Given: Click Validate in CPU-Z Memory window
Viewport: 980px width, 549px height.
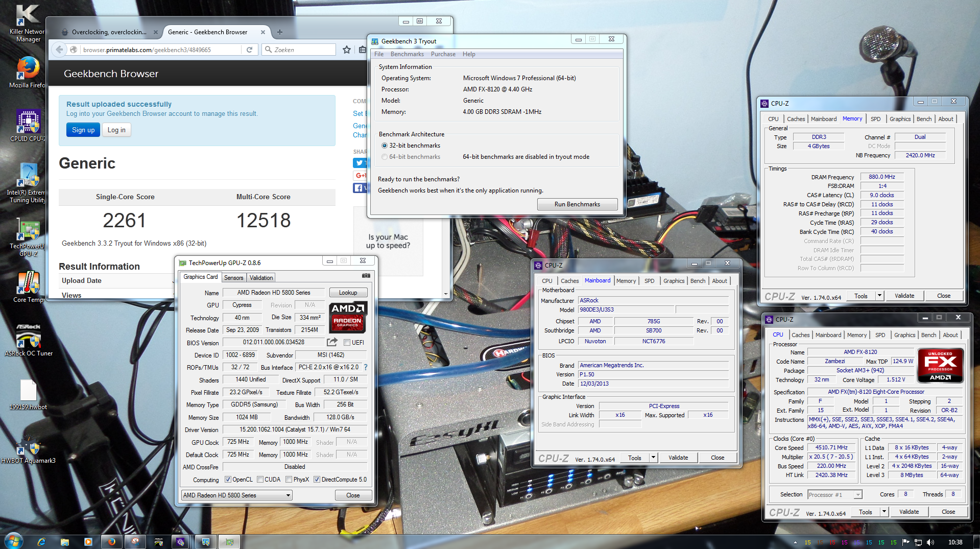Looking at the screenshot, I should (904, 296).
